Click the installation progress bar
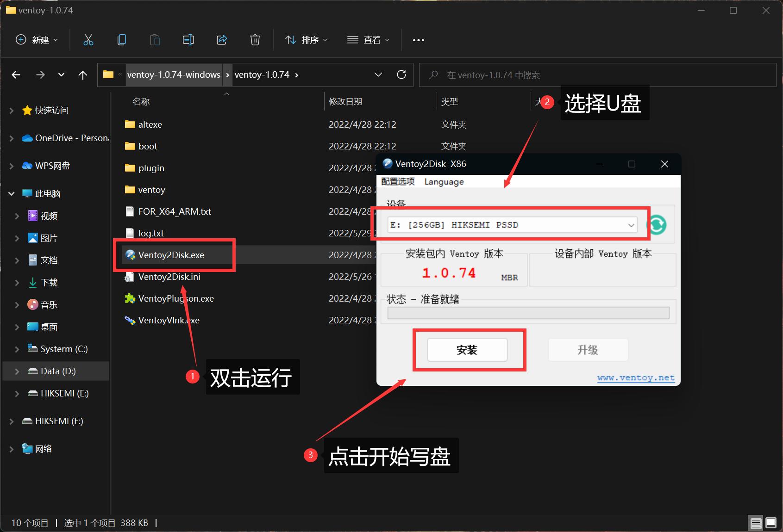783x532 pixels. (x=527, y=313)
